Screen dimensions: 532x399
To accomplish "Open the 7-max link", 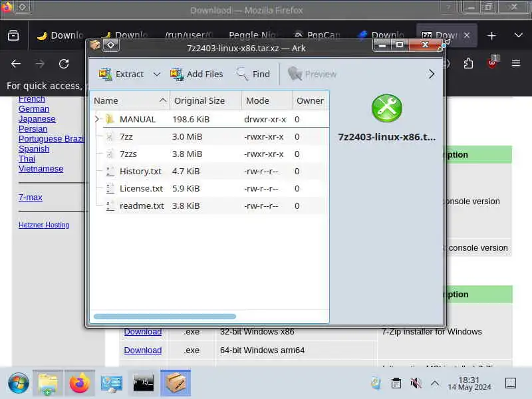I will (x=31, y=197).
